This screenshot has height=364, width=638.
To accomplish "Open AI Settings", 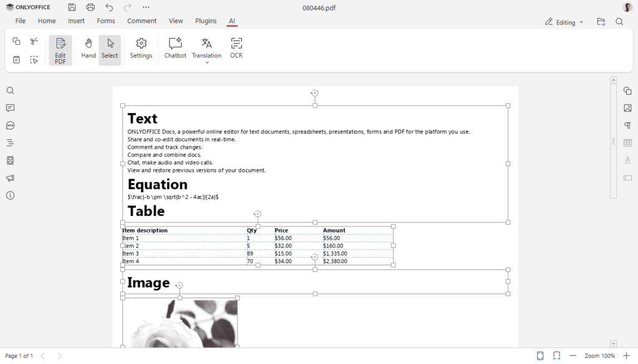I will [x=141, y=49].
